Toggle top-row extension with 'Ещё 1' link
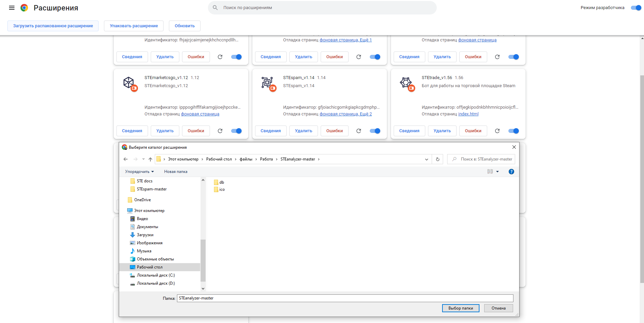This screenshot has width=644, height=323. (x=375, y=57)
